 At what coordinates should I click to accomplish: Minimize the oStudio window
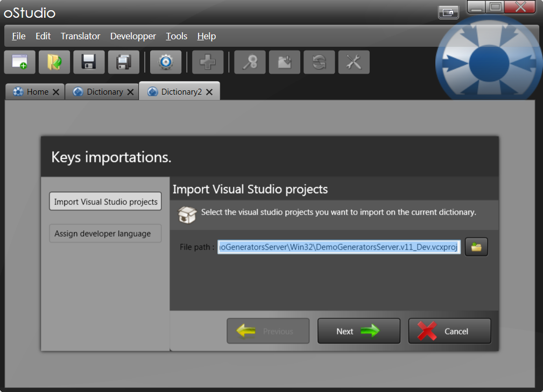tap(476, 7)
